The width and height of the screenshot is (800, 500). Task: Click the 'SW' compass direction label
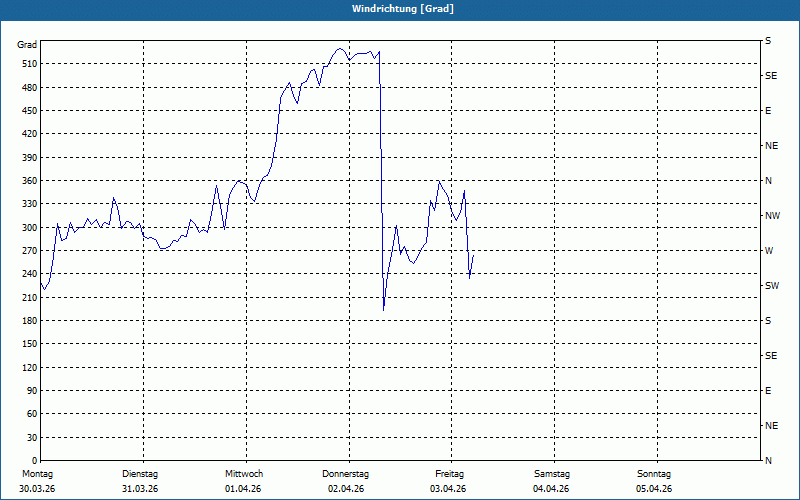(772, 286)
